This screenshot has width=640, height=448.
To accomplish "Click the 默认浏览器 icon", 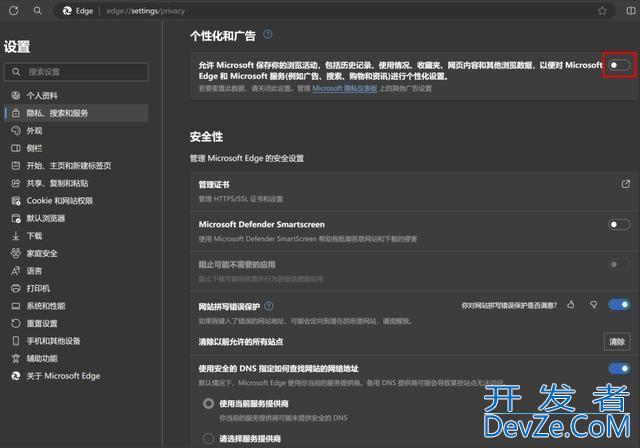I will click(16, 218).
